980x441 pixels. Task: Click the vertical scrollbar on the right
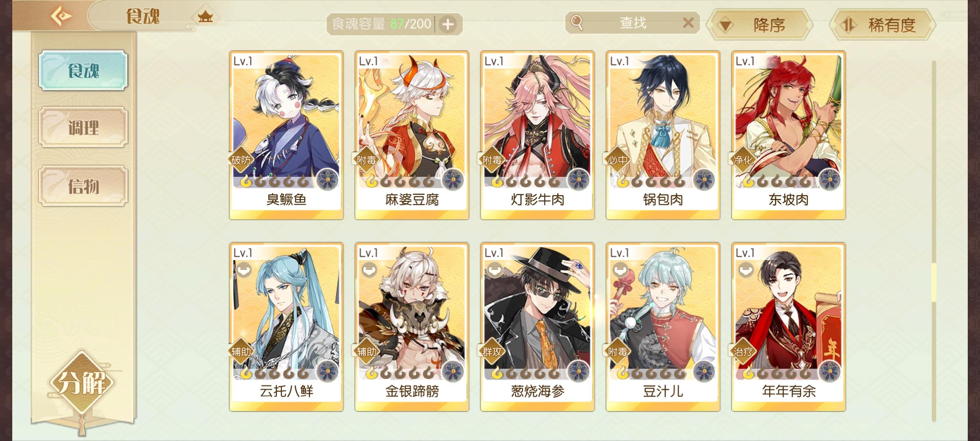934,241
